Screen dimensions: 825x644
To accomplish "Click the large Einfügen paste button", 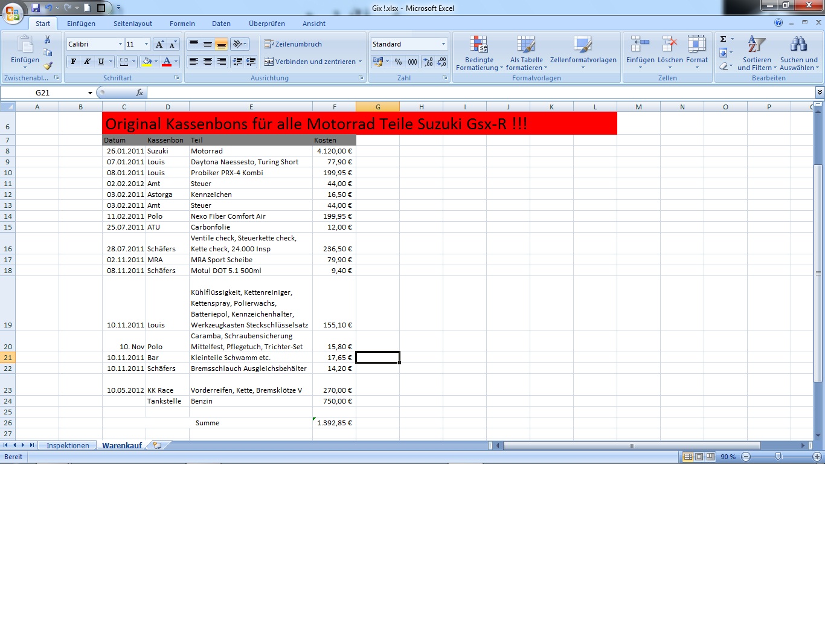I will coord(25,51).
